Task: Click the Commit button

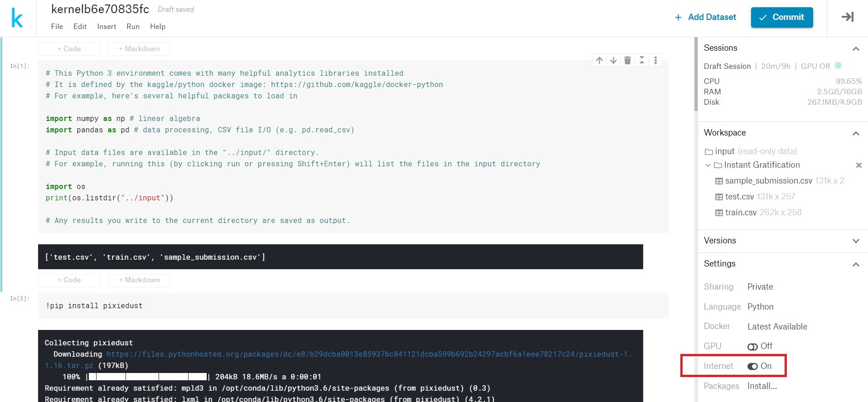Action: point(781,17)
